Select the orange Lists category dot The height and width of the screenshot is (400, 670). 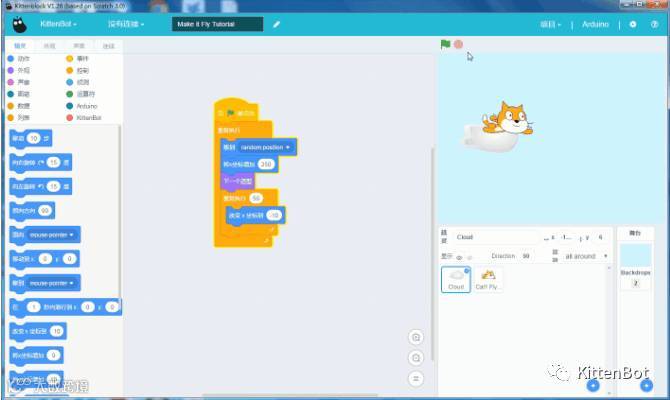[x=11, y=118]
